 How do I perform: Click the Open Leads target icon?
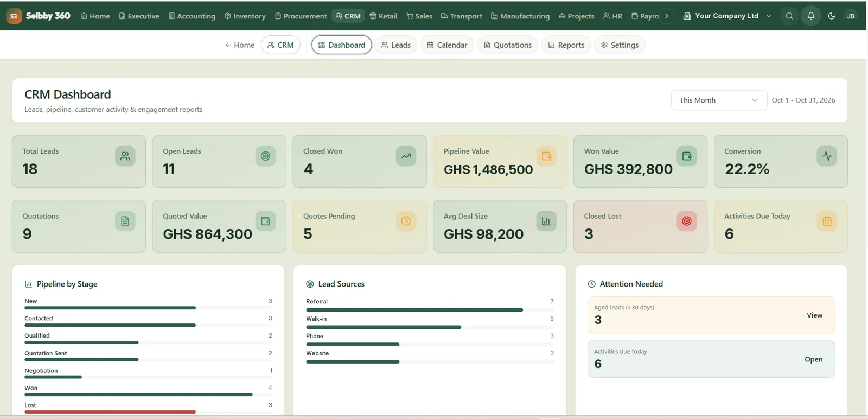coord(266,156)
